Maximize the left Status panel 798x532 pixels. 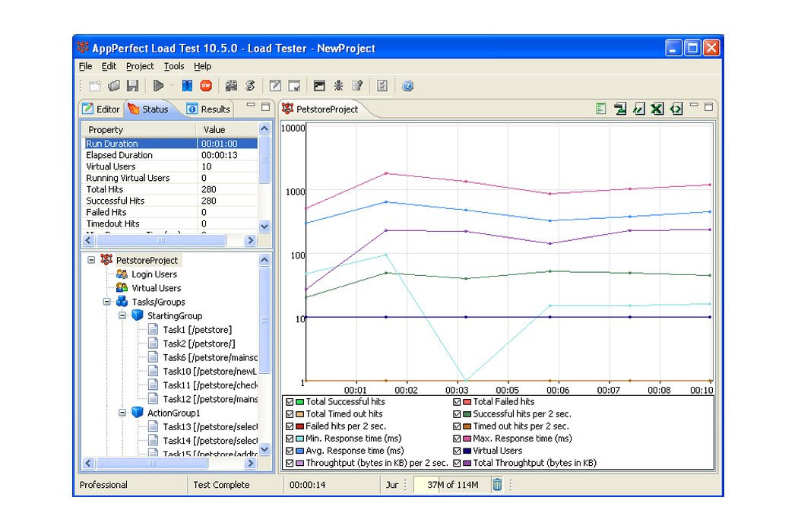pos(265,106)
